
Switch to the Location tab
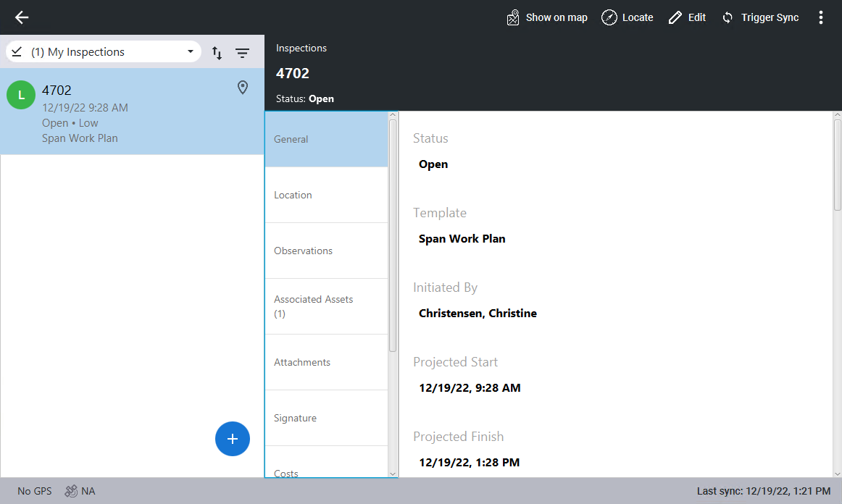[x=326, y=195]
